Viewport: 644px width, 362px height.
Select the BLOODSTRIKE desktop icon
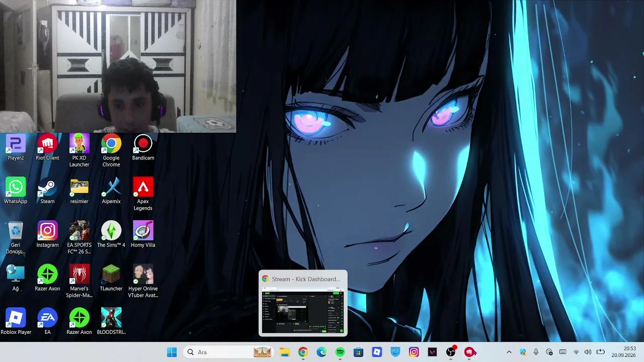111,322
